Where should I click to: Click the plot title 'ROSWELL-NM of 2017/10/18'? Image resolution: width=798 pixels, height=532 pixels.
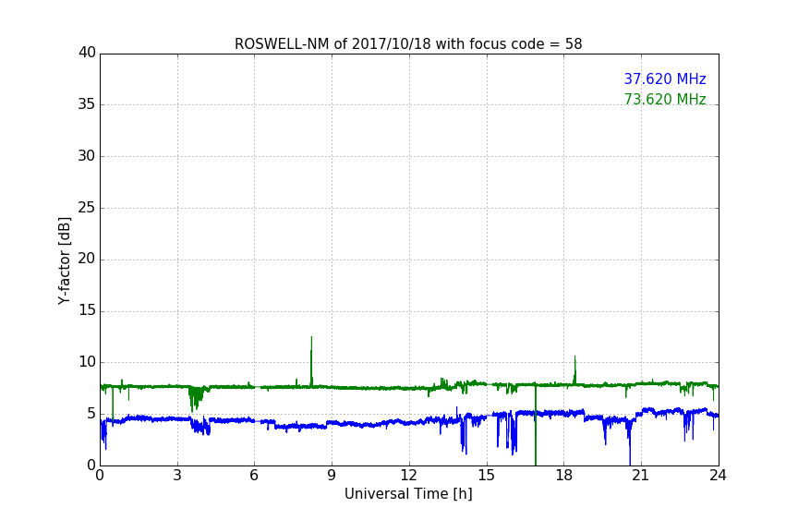408,44
